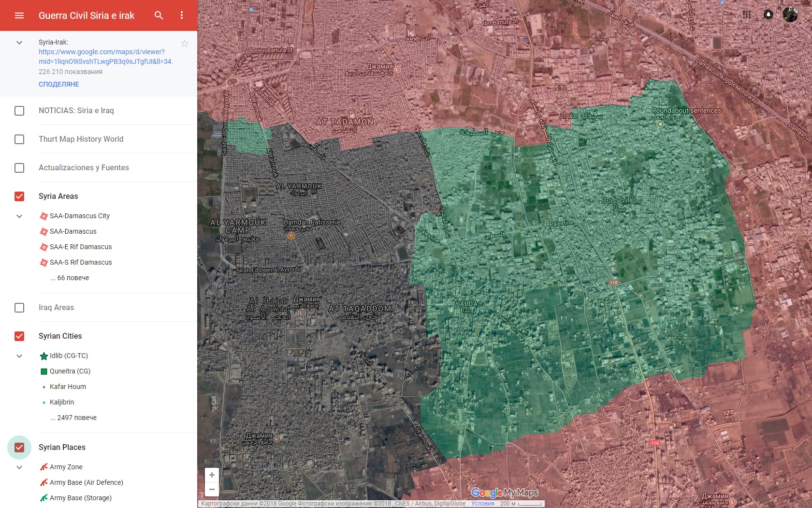Open the hamburger menu in the header
The width and height of the screenshot is (812, 508).
pos(19,15)
